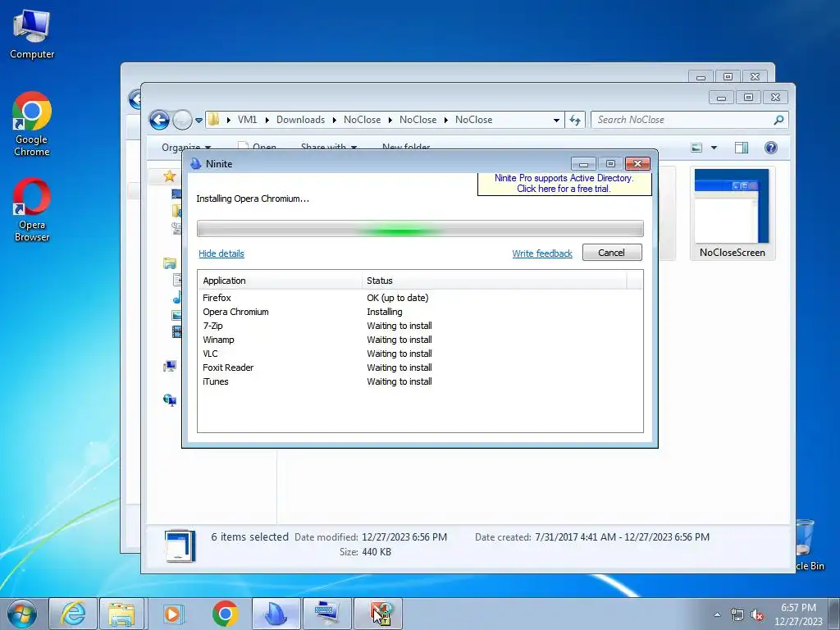
Task: Select the Winamp row
Action: pos(420,340)
